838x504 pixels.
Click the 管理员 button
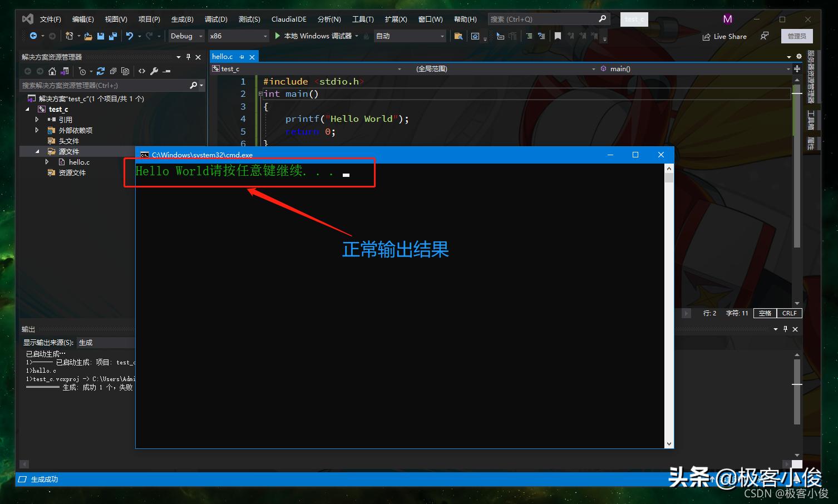tap(797, 36)
